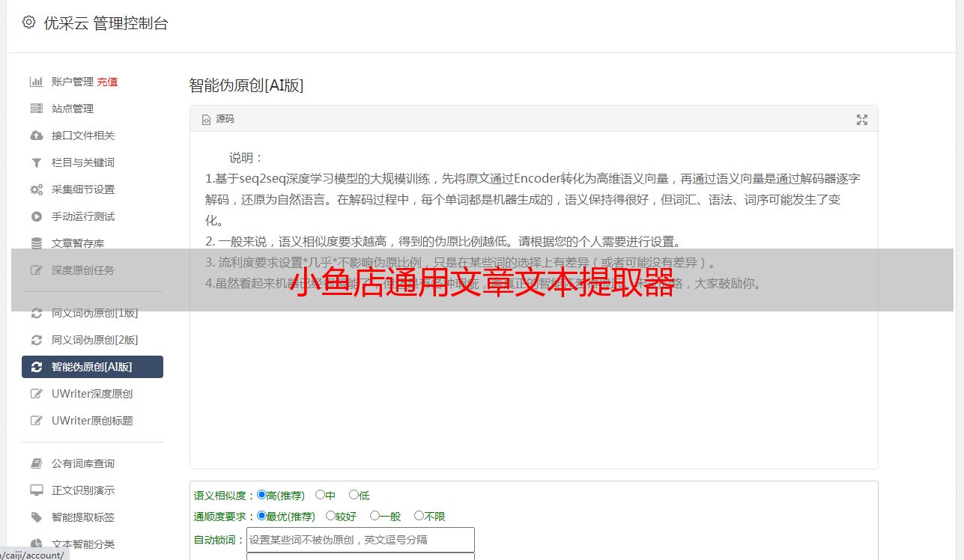Screen dimensions: 964x560
Task: Click the red 充值 recharge link
Action: 107,82
